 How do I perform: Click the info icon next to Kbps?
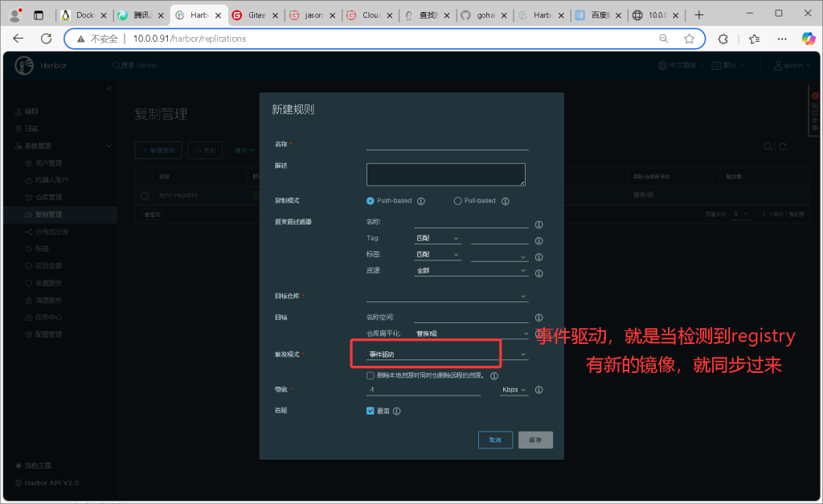539,390
